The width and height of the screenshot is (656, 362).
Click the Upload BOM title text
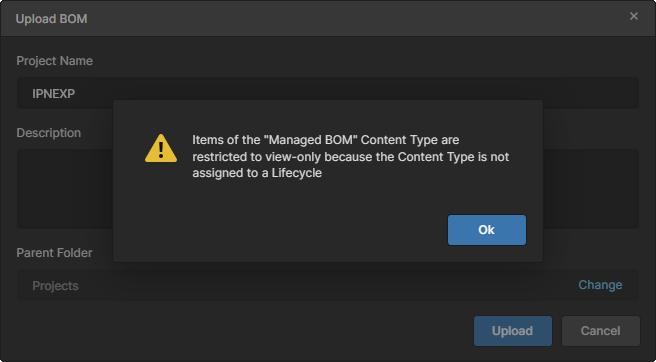51,19
